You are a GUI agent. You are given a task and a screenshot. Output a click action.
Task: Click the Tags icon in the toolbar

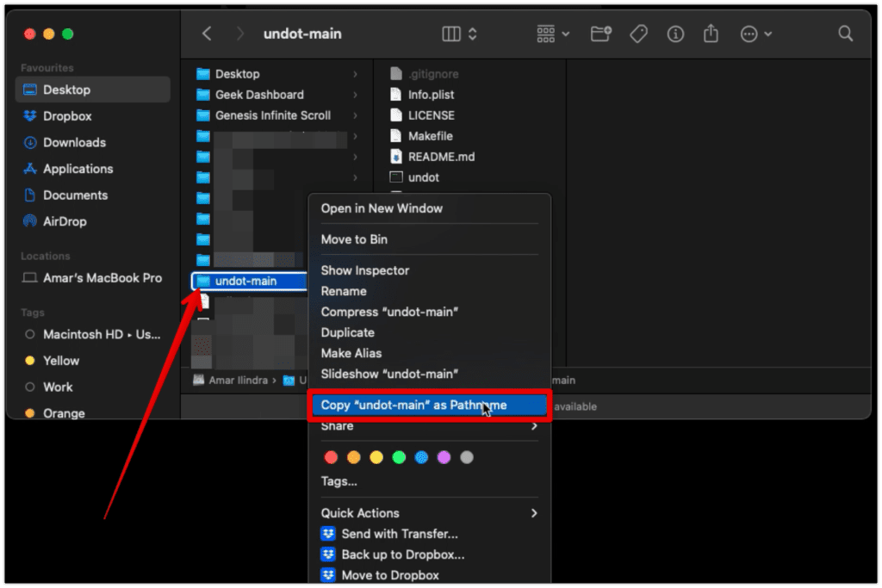click(x=638, y=34)
